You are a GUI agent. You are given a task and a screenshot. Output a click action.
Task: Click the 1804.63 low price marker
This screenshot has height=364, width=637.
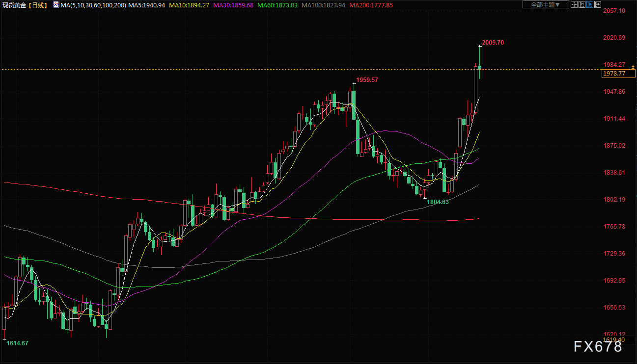[438, 202]
